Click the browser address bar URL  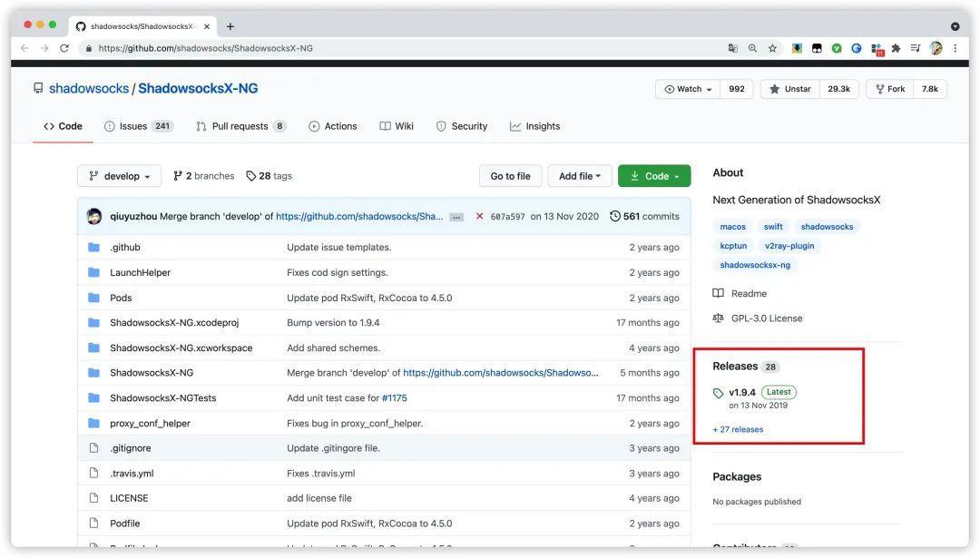pyautogui.click(x=206, y=48)
